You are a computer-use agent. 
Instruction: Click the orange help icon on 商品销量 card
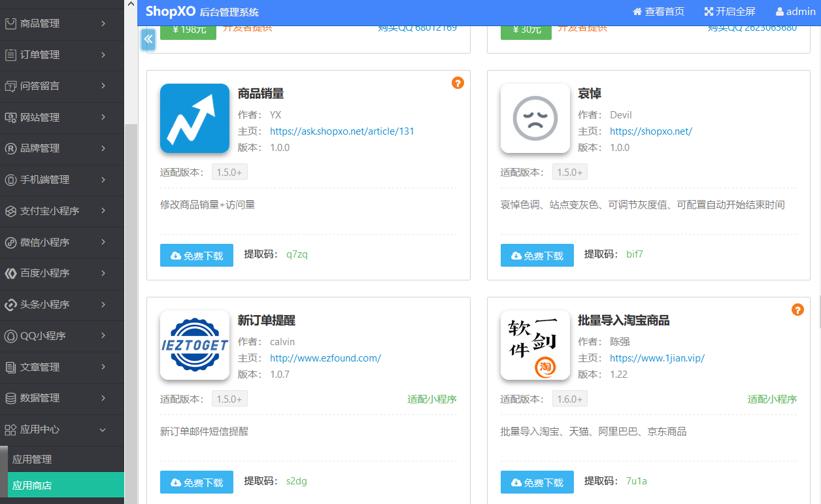pos(458,83)
